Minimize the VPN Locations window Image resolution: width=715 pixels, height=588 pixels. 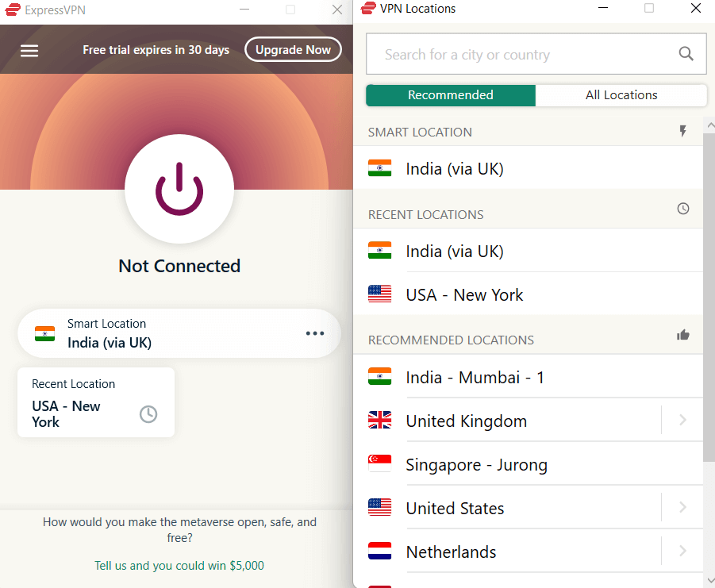(x=603, y=8)
